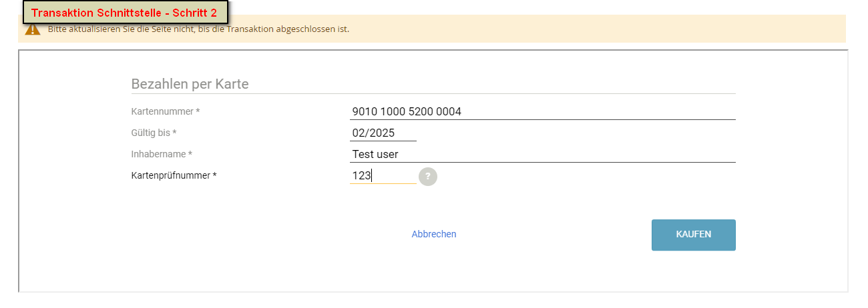Click the Bezahlen per Karte heading
The image size is (868, 308).
(x=190, y=84)
